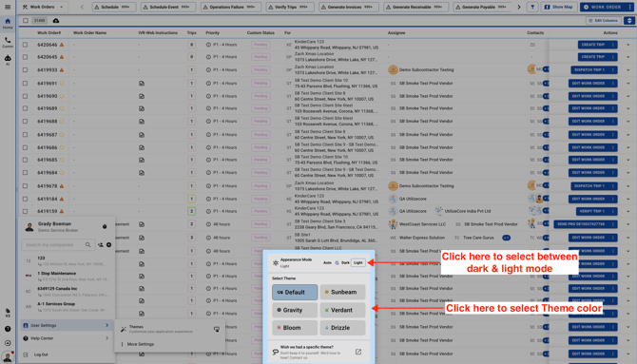Check the box for work order 6419688
Viewport: 637px width, 364px height.
point(25,122)
